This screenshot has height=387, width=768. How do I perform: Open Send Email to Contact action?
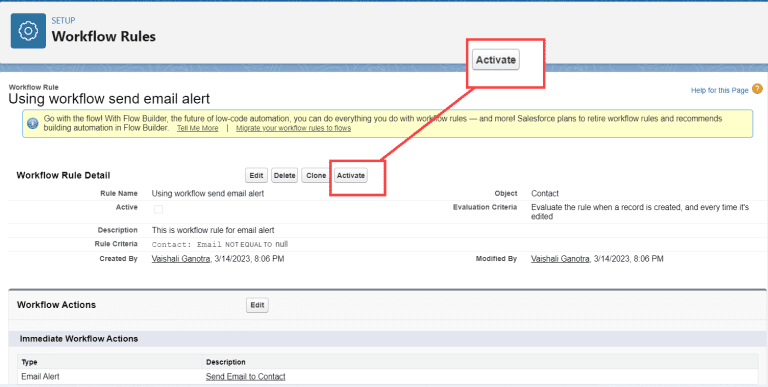tap(245, 377)
